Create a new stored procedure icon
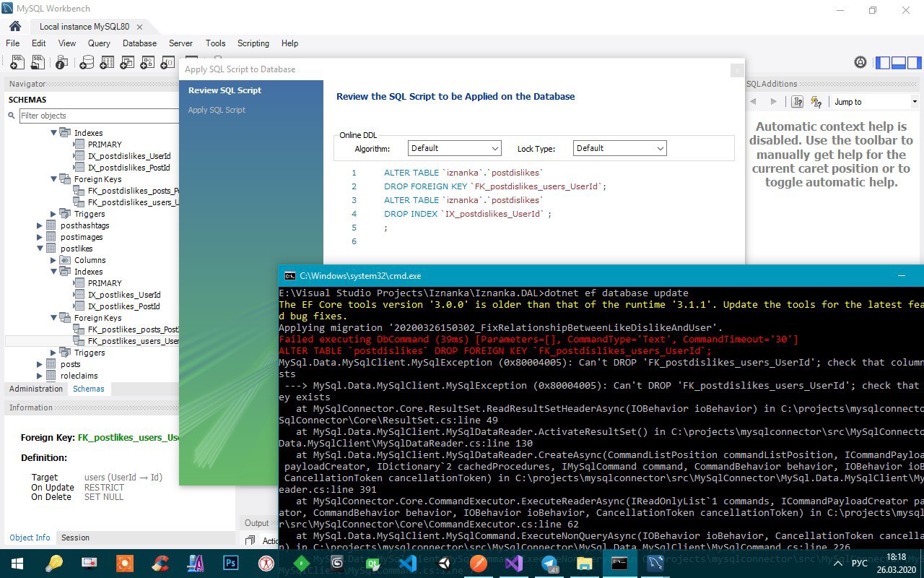The width and height of the screenshot is (924, 578). tap(148, 63)
